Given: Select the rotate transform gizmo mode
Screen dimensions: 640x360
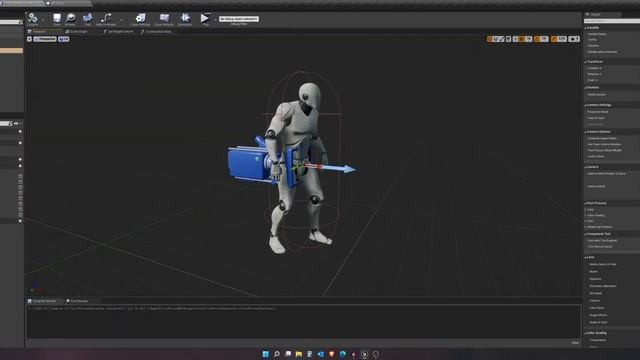Looking at the screenshot, I should point(496,39).
